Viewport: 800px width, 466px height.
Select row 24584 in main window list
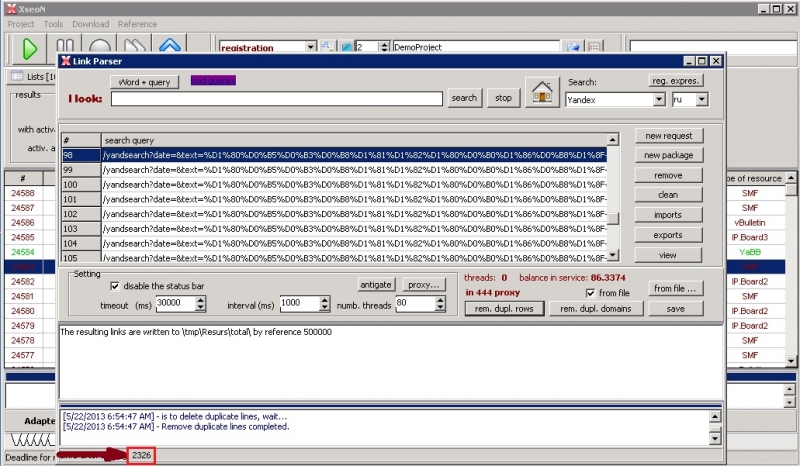tap(23, 252)
